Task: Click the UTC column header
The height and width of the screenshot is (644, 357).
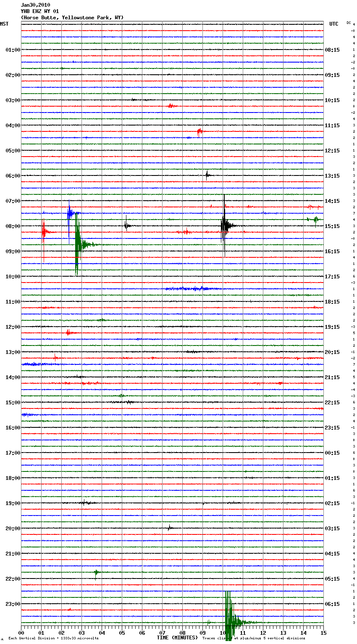Action: tap(333, 24)
